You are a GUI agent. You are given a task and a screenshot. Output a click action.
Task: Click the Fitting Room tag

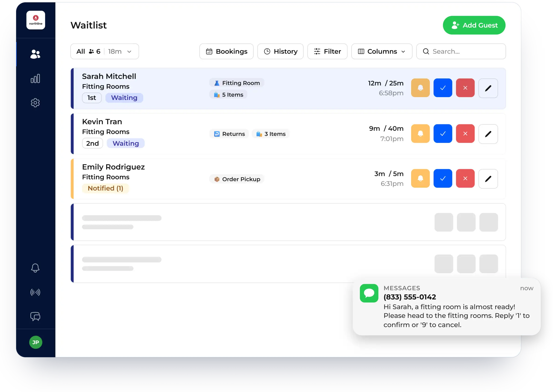point(237,83)
